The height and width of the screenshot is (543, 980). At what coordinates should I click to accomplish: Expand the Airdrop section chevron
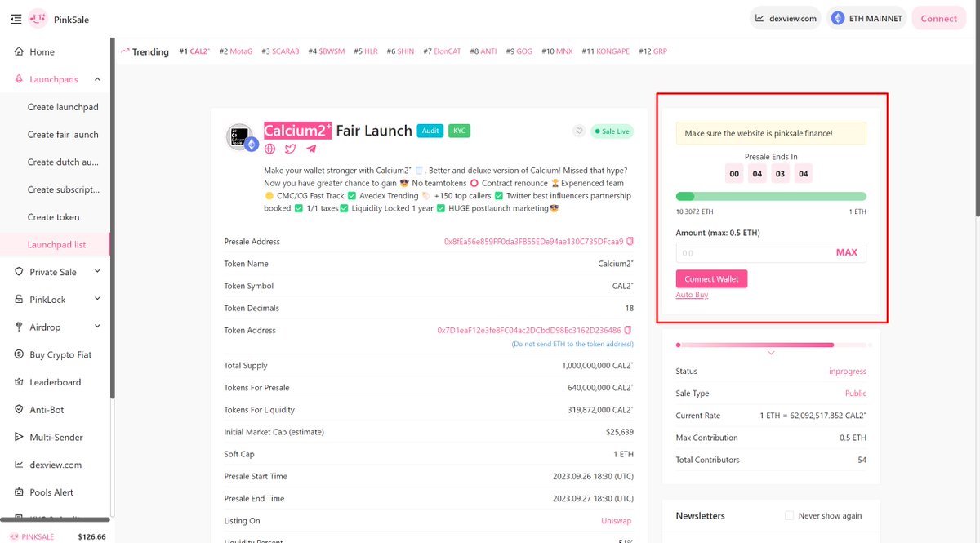pos(97,327)
